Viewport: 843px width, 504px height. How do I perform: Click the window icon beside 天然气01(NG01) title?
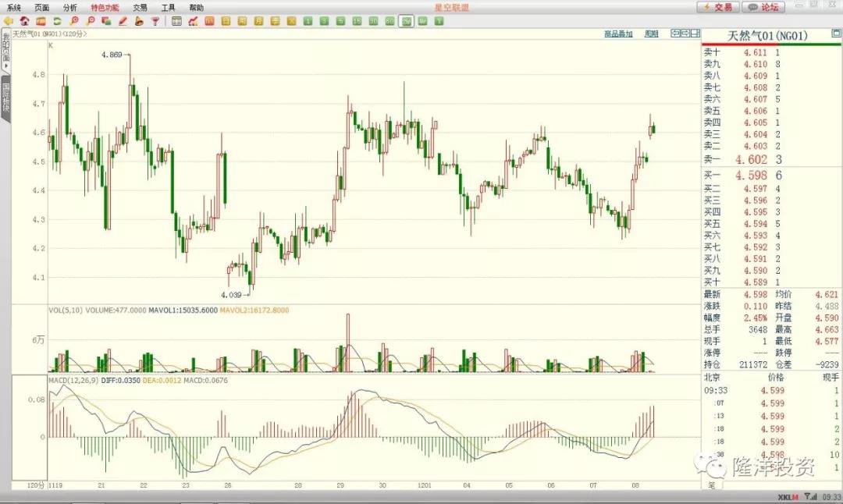point(836,34)
